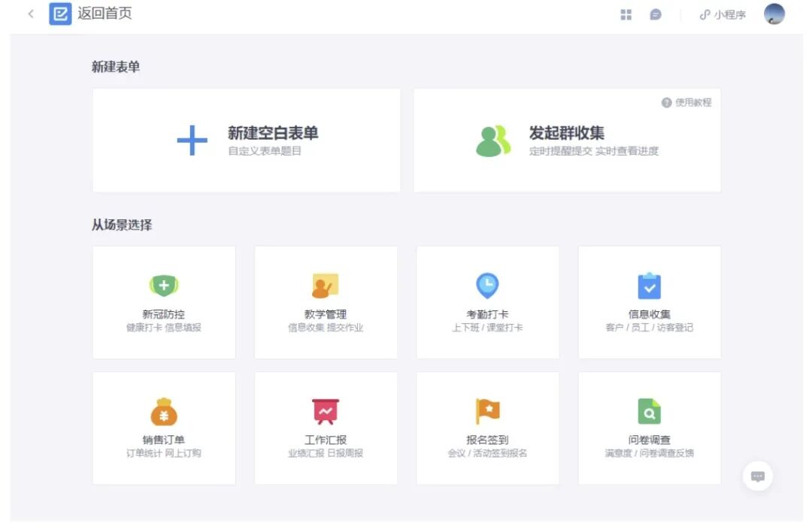Select the 新冠防控 health check-in template icon
Viewport: 812px width, 529px height.
click(164, 286)
